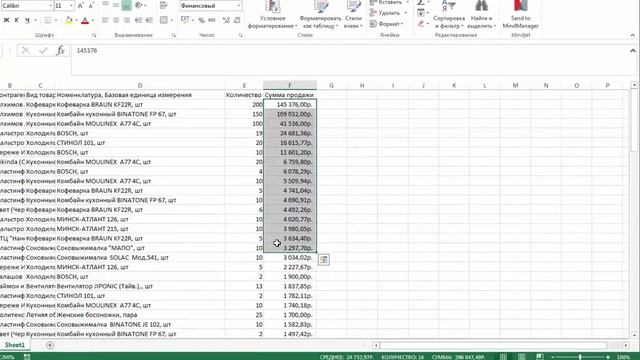The width and height of the screenshot is (640, 360).
Task: Open Найти и выделить binoculars menu
Action: (x=482, y=15)
